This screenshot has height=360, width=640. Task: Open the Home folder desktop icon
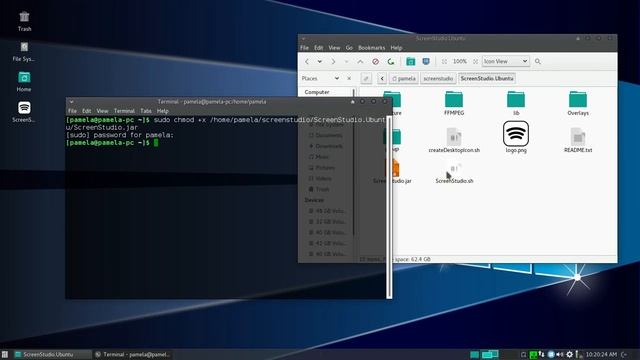pos(24,82)
